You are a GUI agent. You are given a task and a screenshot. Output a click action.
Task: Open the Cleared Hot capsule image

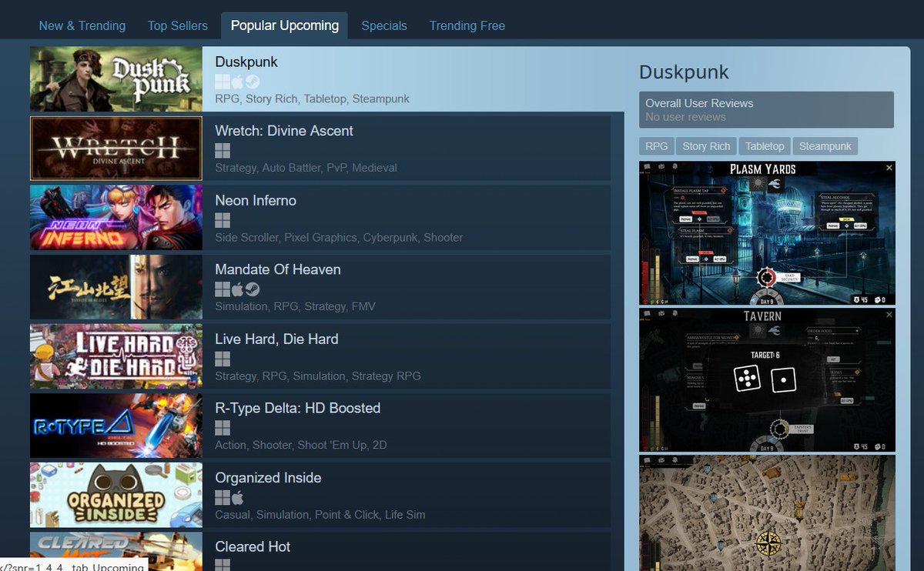coord(116,551)
